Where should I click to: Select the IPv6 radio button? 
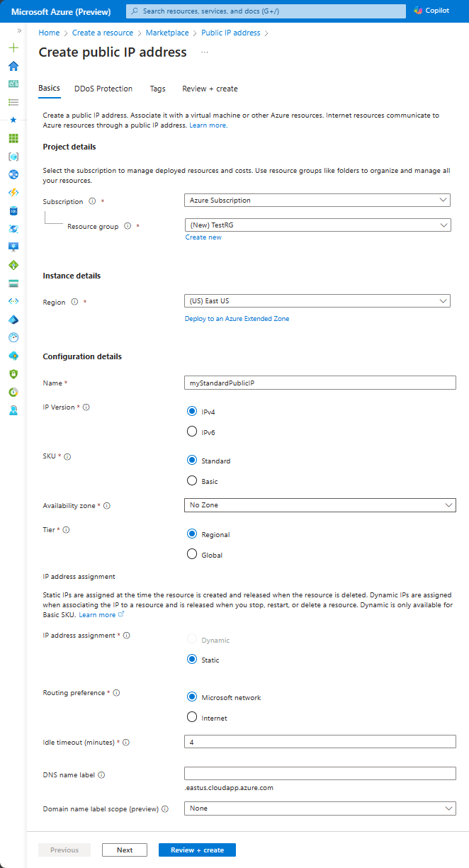point(191,431)
